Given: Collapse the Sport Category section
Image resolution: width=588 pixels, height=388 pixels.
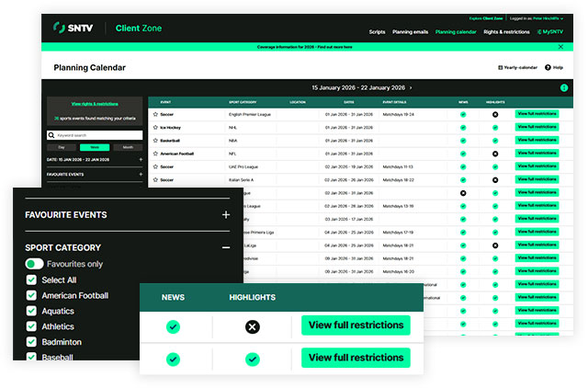Looking at the screenshot, I should click(x=226, y=247).
